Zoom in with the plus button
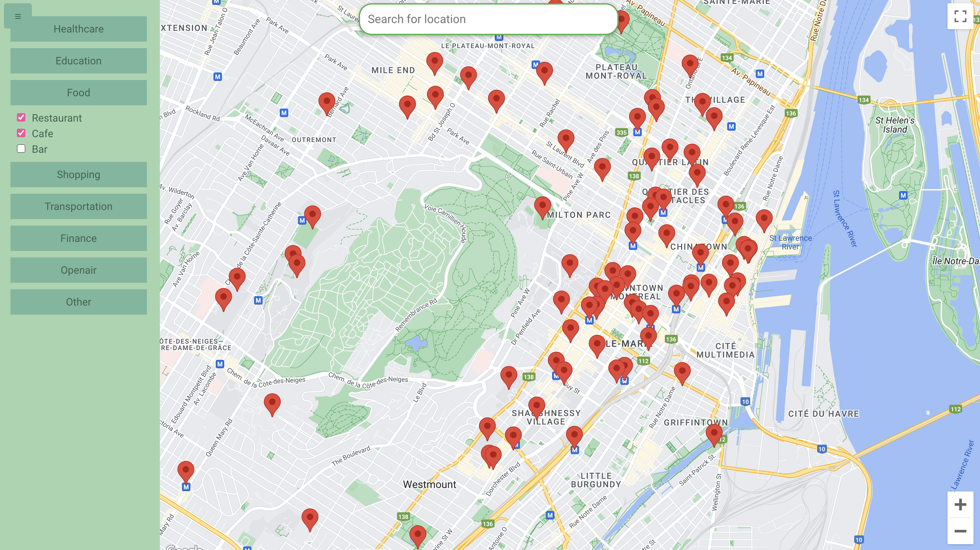The height and width of the screenshot is (550, 980). [x=960, y=504]
